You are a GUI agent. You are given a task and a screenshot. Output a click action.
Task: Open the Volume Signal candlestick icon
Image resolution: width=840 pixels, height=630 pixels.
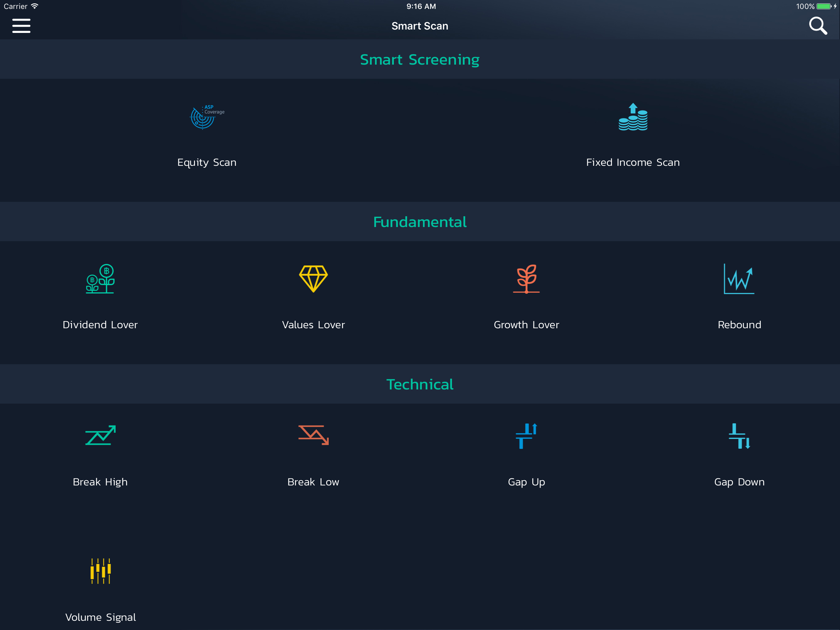pyautogui.click(x=101, y=571)
